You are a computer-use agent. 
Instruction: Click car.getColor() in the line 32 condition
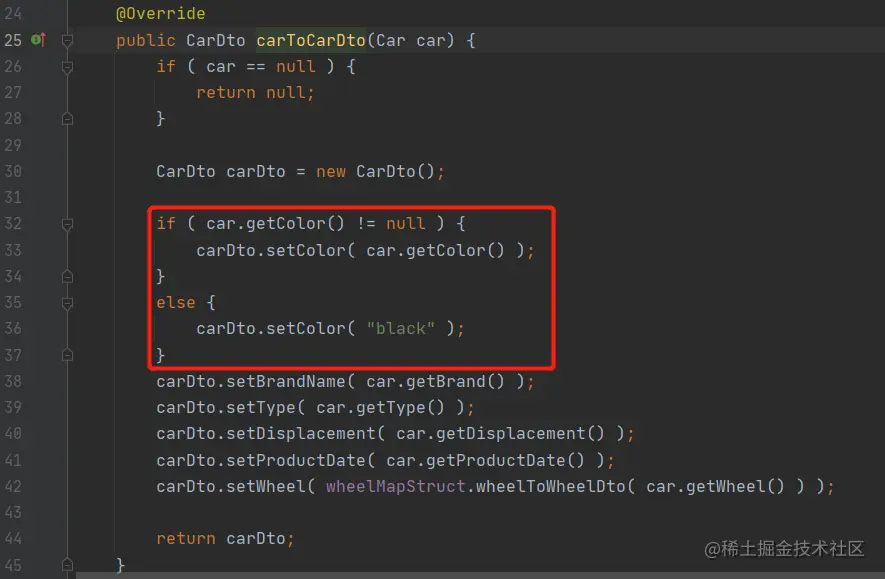275,223
